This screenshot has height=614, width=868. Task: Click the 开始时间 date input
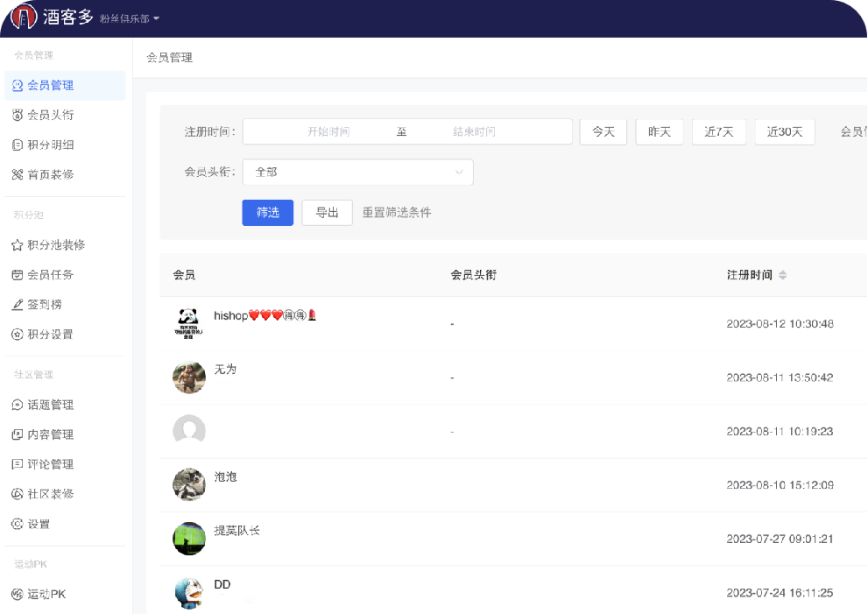328,131
